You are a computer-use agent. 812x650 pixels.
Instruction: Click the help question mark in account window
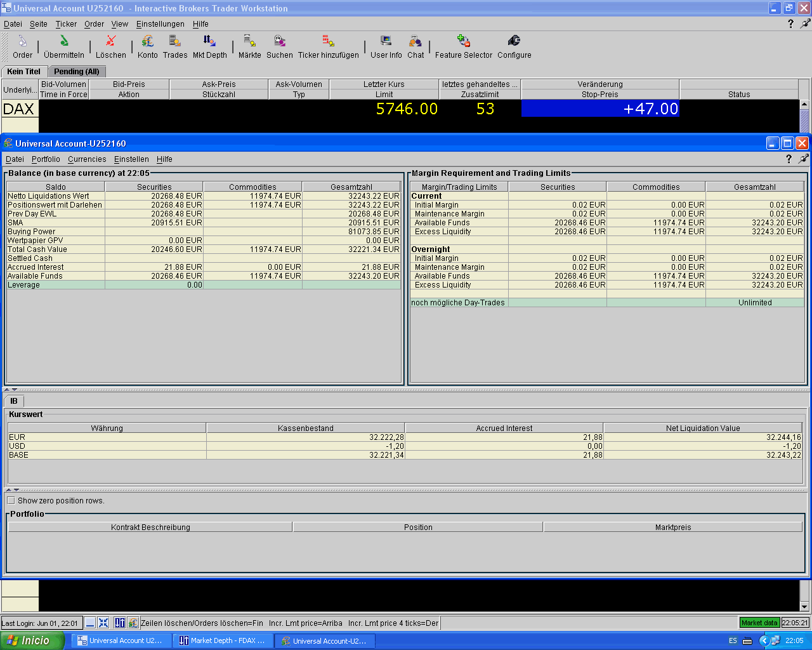pos(789,159)
